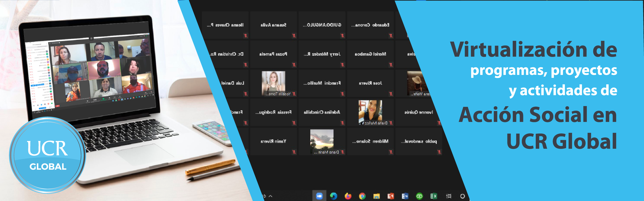Open the green QuickBooks taskbar icon

coord(419,196)
